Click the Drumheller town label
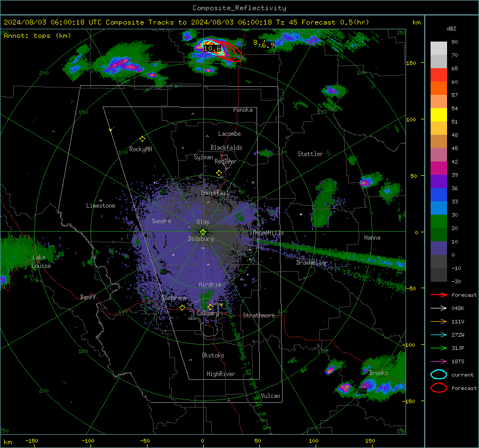479x448 pixels. pos(312,263)
